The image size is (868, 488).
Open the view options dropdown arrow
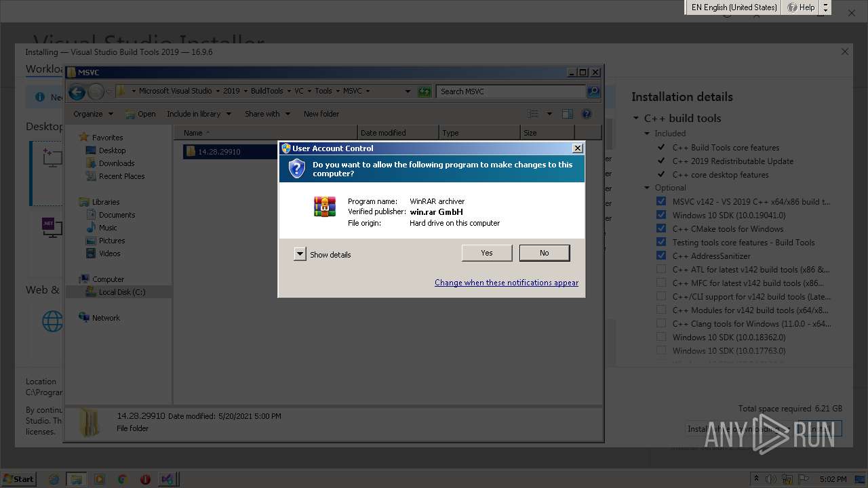click(x=549, y=114)
